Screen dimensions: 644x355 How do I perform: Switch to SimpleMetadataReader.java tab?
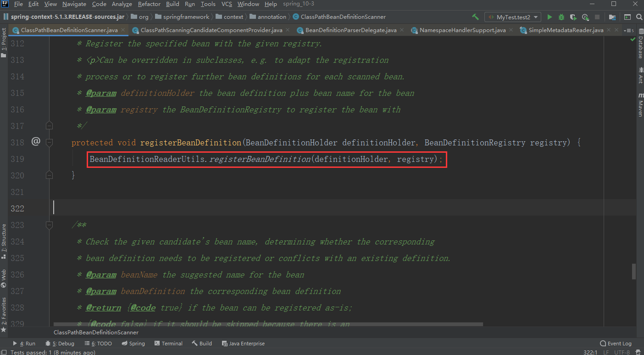(566, 30)
